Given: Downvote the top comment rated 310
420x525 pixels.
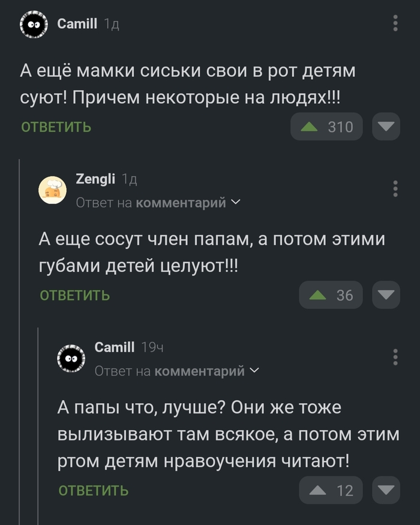Looking at the screenshot, I should 386,127.
